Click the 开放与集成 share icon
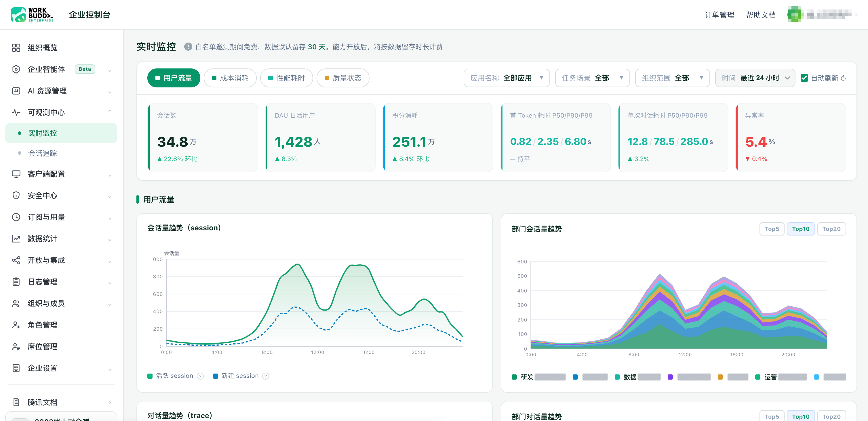The height and width of the screenshot is (421, 868). click(x=16, y=260)
